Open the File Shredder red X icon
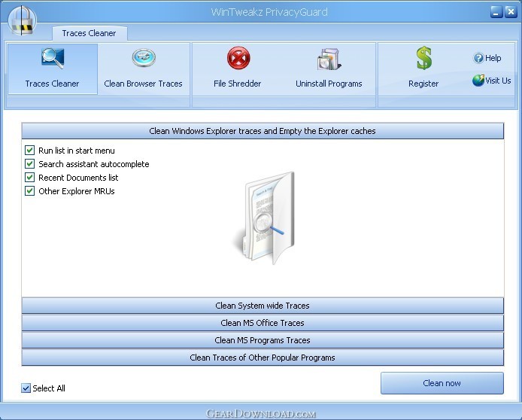This screenshot has height=420, width=522. (x=238, y=58)
